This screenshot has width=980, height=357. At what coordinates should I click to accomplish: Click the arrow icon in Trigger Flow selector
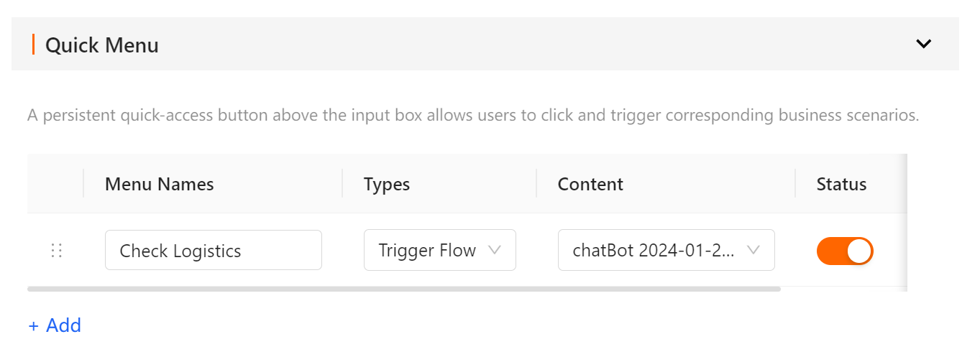click(494, 250)
